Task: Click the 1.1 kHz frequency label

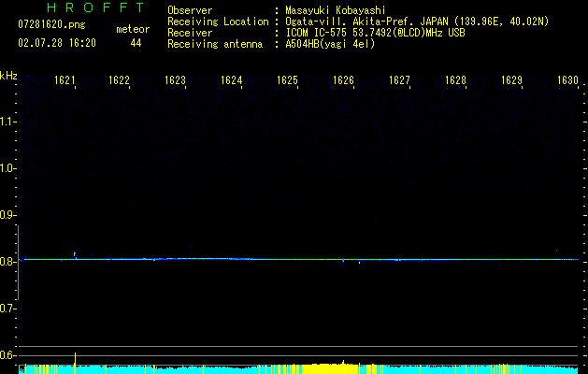Action: point(7,122)
